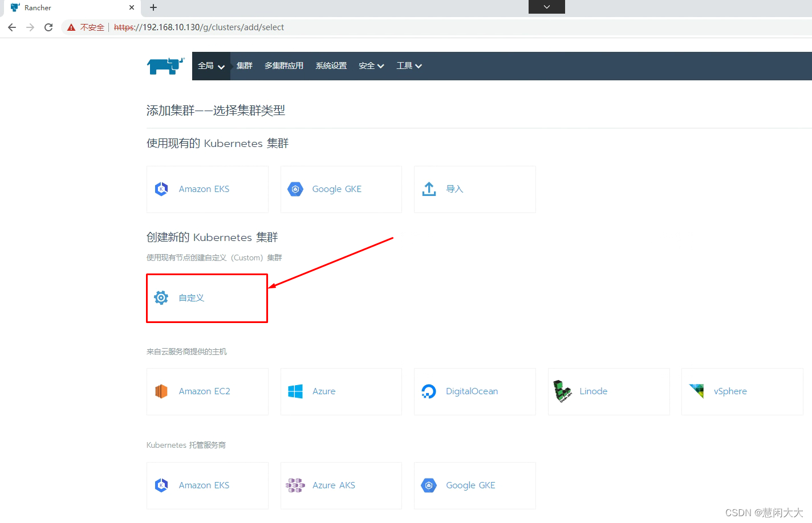This screenshot has width=812, height=523.
Task: Expand the 全局 global dropdown
Action: (211, 66)
